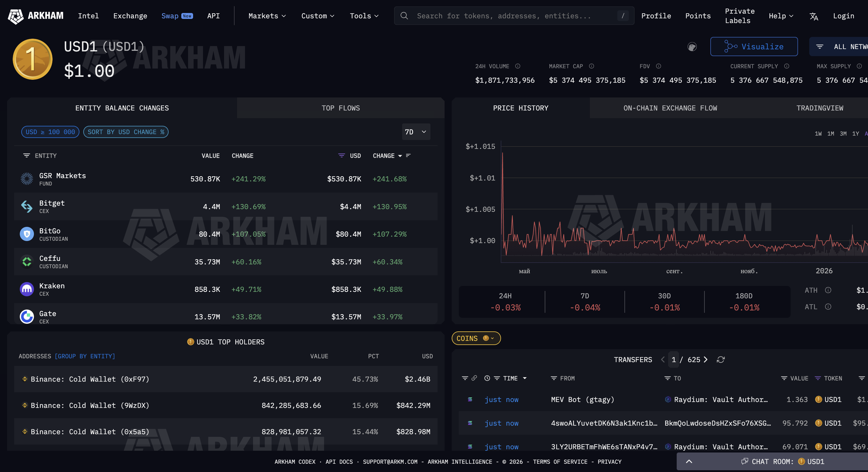Click the ATH info icon
Viewport: 868px width, 472px height.
(x=828, y=290)
